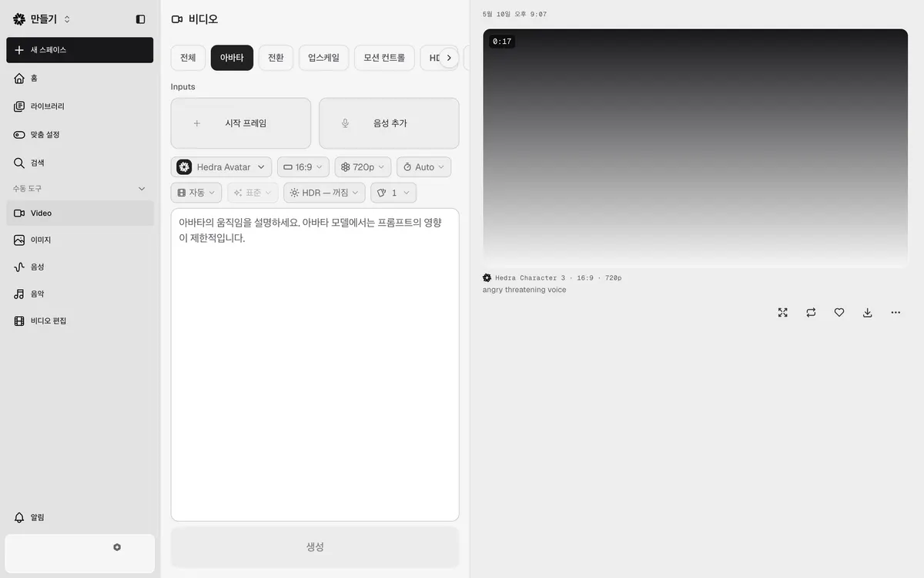Image resolution: width=924 pixels, height=578 pixels.
Task: Open the Hedra Avatar model dropdown
Action: (222, 167)
